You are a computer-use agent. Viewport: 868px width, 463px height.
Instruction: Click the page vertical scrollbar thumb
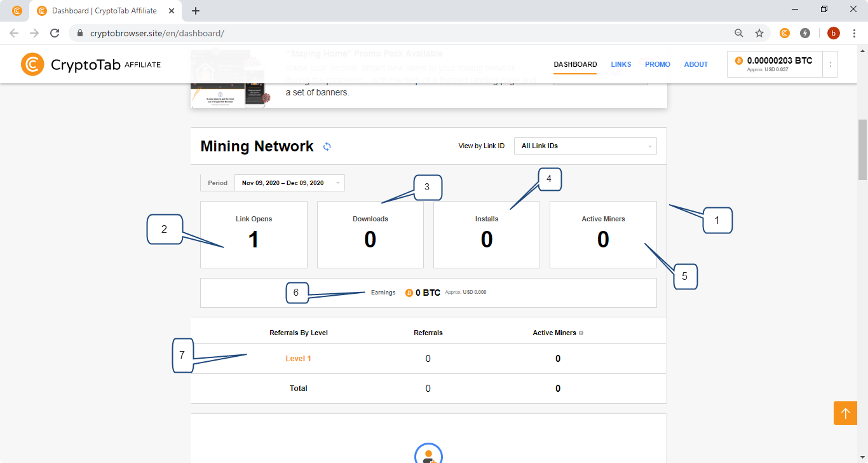pyautogui.click(x=863, y=149)
